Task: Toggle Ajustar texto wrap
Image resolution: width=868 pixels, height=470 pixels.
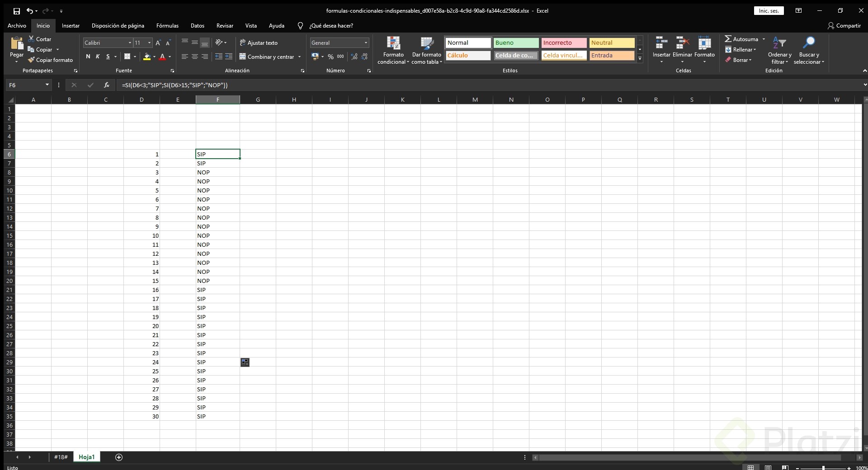Action: click(x=259, y=42)
